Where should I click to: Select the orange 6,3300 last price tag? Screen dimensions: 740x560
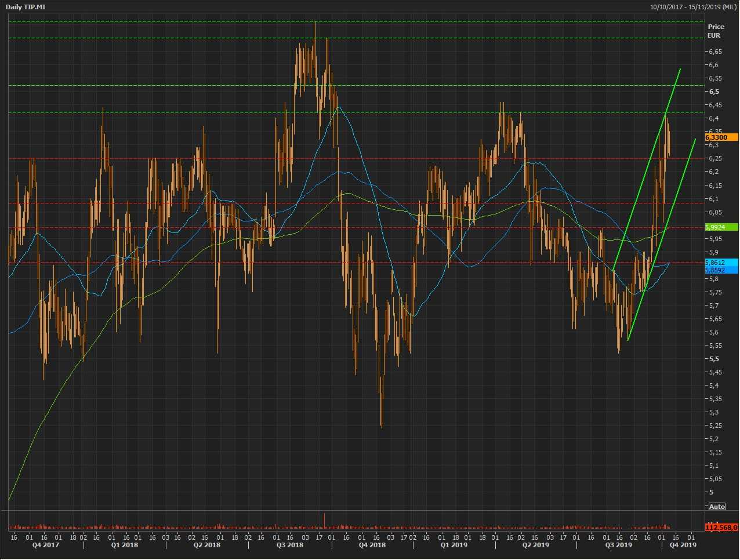coord(721,137)
